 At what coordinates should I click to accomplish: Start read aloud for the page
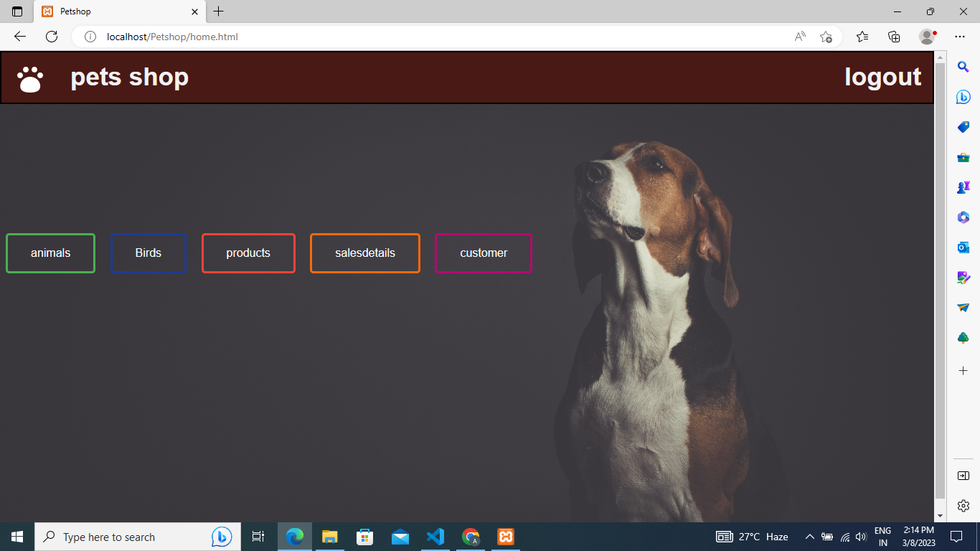799,37
